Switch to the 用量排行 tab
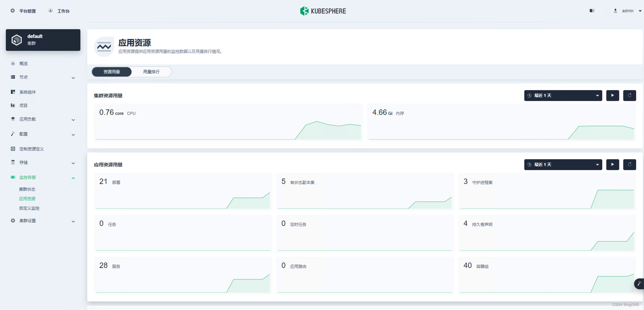 [x=151, y=72]
